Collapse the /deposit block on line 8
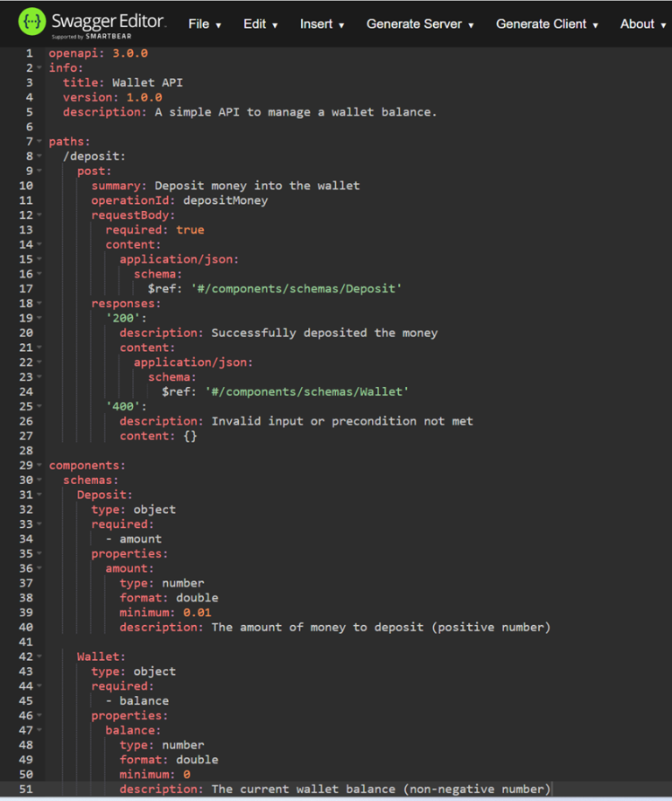 click(x=39, y=157)
